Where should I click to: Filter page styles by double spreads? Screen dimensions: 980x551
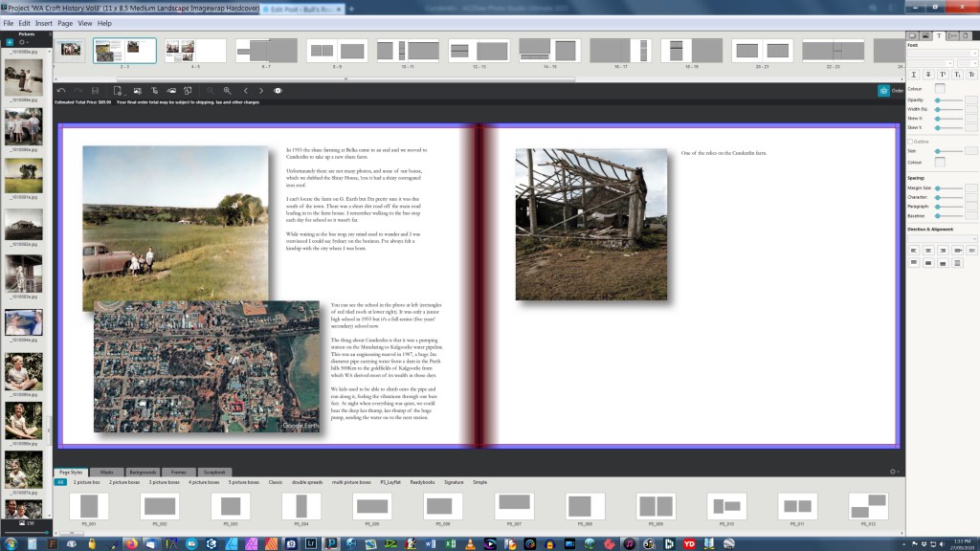(307, 482)
